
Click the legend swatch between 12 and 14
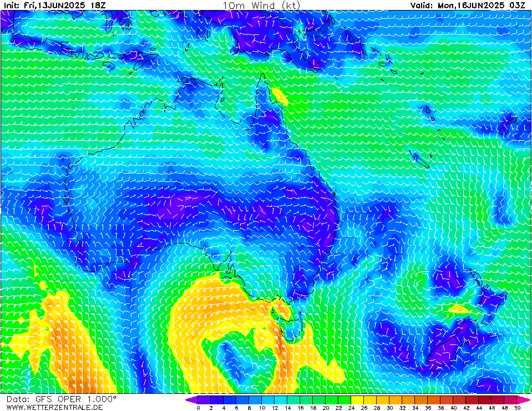(281, 400)
